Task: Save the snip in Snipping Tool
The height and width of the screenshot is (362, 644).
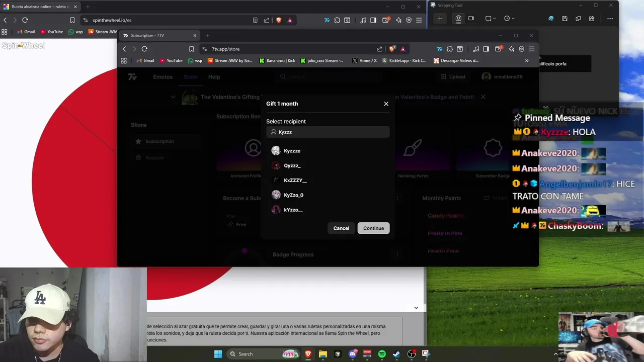Action: point(565,19)
